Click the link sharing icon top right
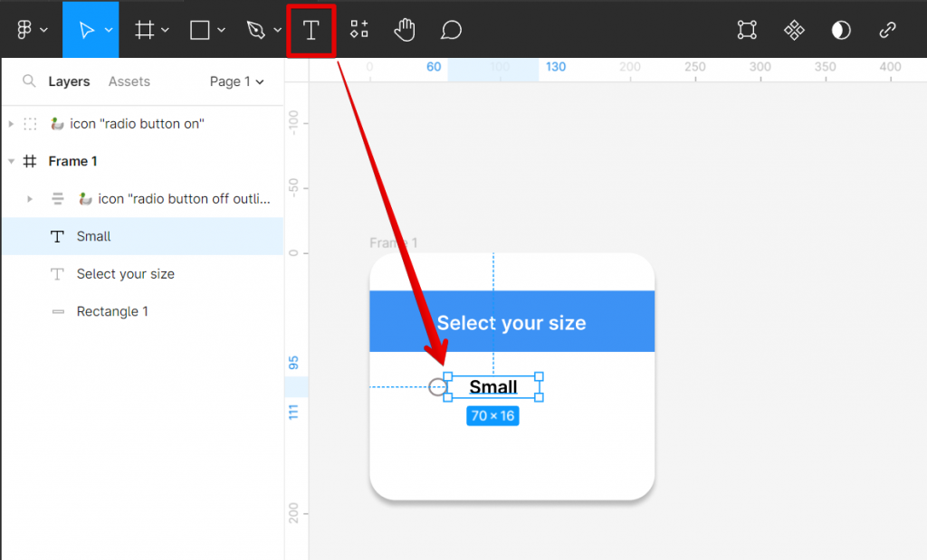The height and width of the screenshot is (560, 927). (x=887, y=30)
